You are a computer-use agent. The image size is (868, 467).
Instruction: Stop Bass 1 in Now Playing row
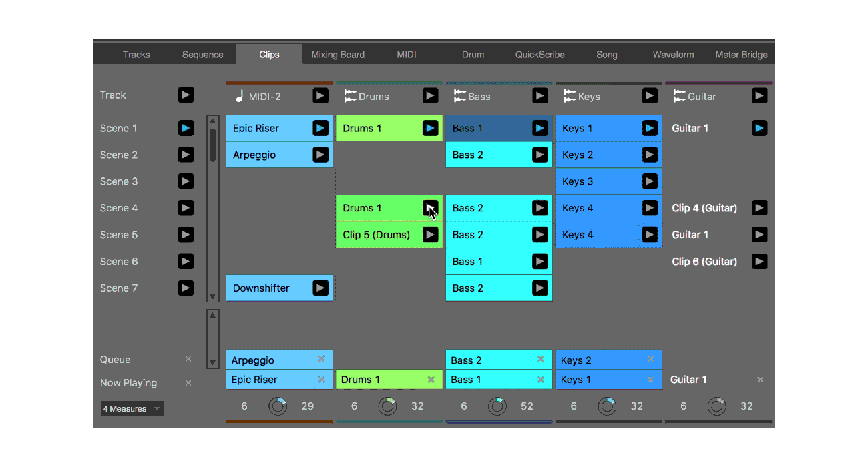[541, 379]
